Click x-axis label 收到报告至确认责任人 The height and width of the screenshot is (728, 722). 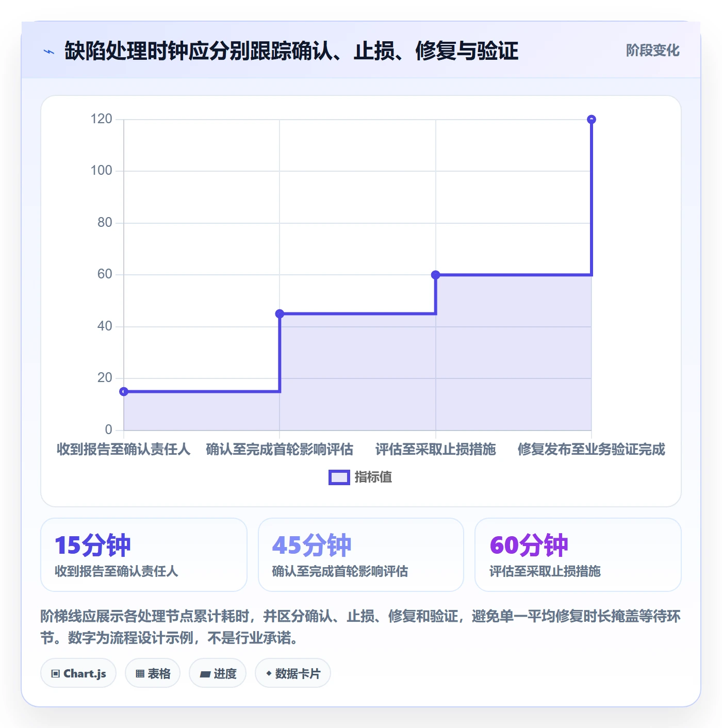[x=124, y=449]
